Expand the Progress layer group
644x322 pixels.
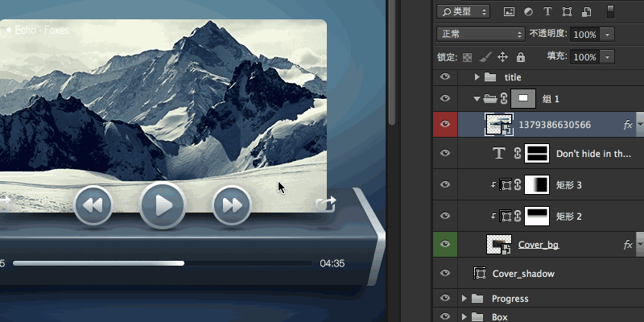point(464,299)
